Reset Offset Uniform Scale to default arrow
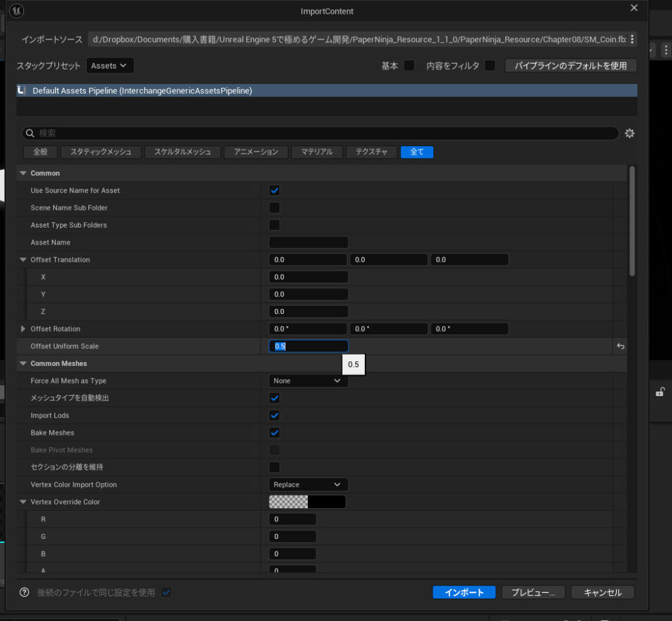This screenshot has width=672, height=621. pyautogui.click(x=619, y=346)
